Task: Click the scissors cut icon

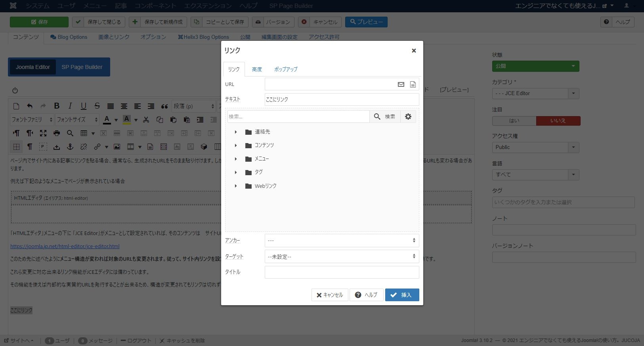Action: [146, 120]
